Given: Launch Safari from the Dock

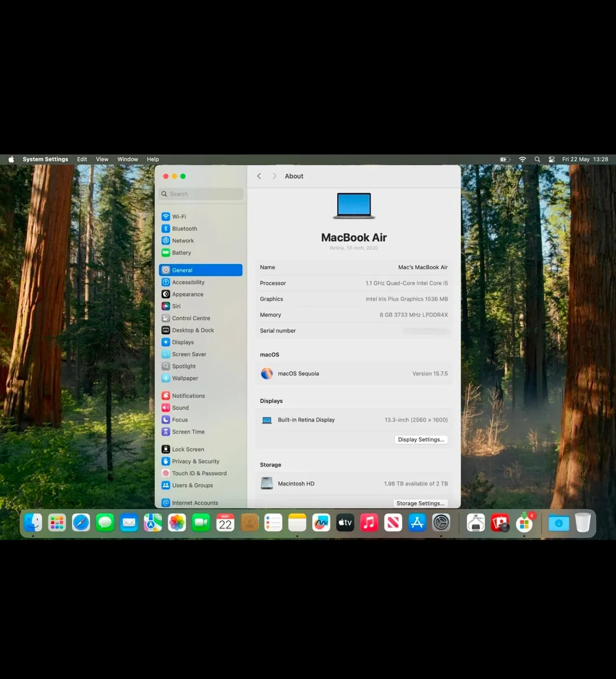Looking at the screenshot, I should coord(81,522).
